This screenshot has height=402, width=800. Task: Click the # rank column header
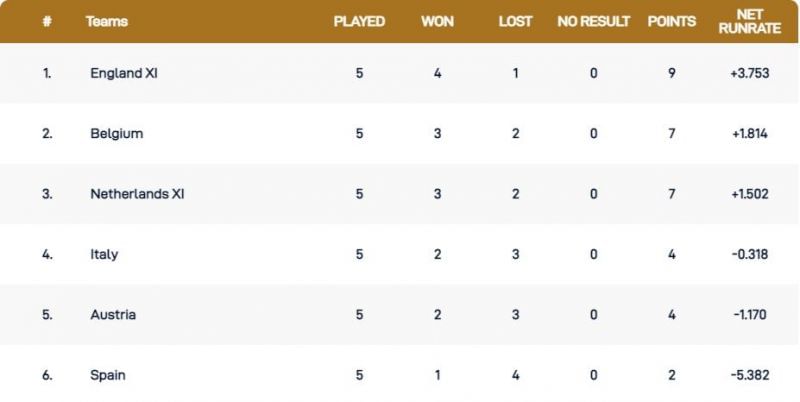tap(47, 21)
